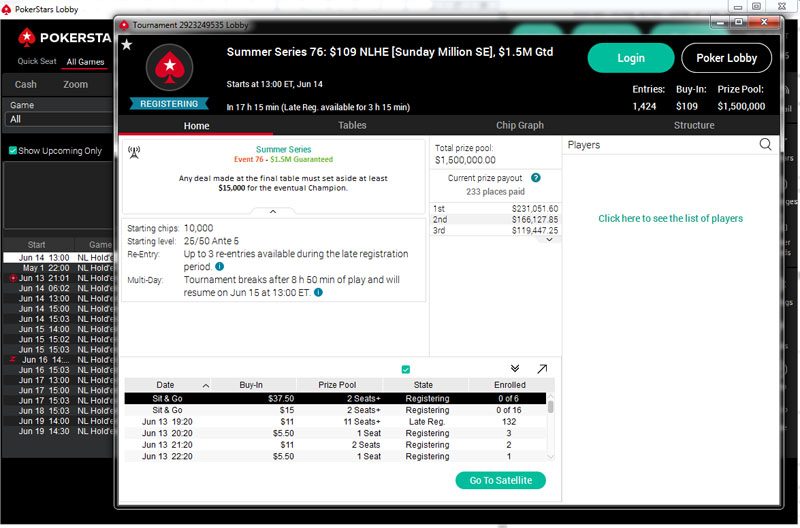Open the Tables tab
Image resolution: width=800 pixels, height=528 pixels.
(x=352, y=125)
